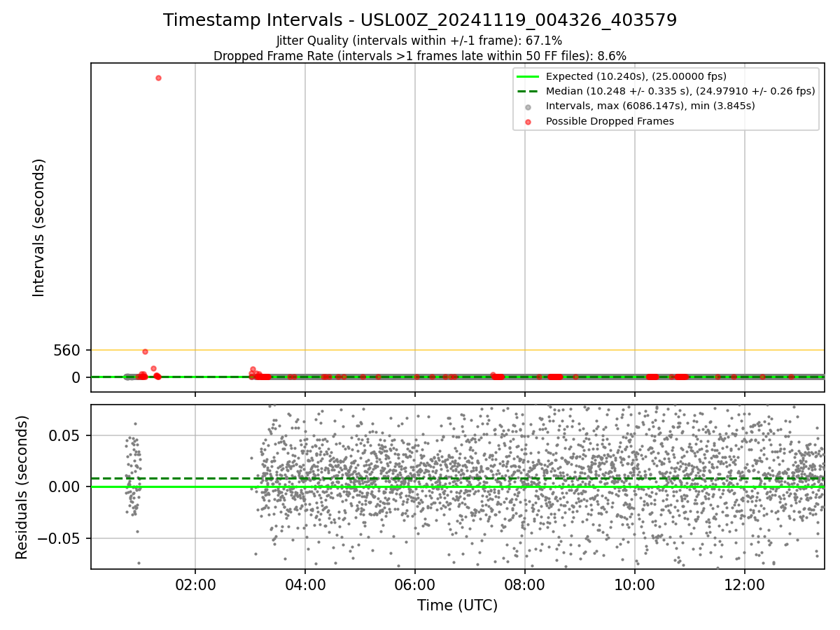The width and height of the screenshot is (840, 630).
Task: Click the Time (UTC) axis label
Action: [457, 605]
